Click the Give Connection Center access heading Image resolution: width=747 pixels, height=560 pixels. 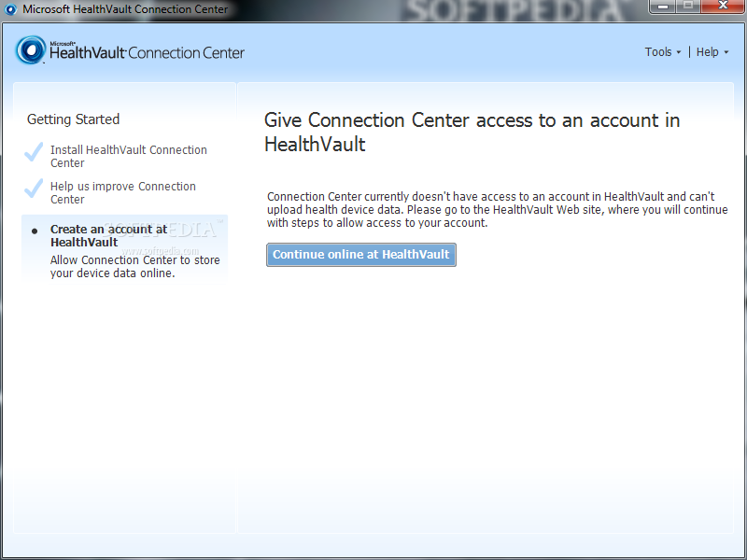click(x=472, y=132)
